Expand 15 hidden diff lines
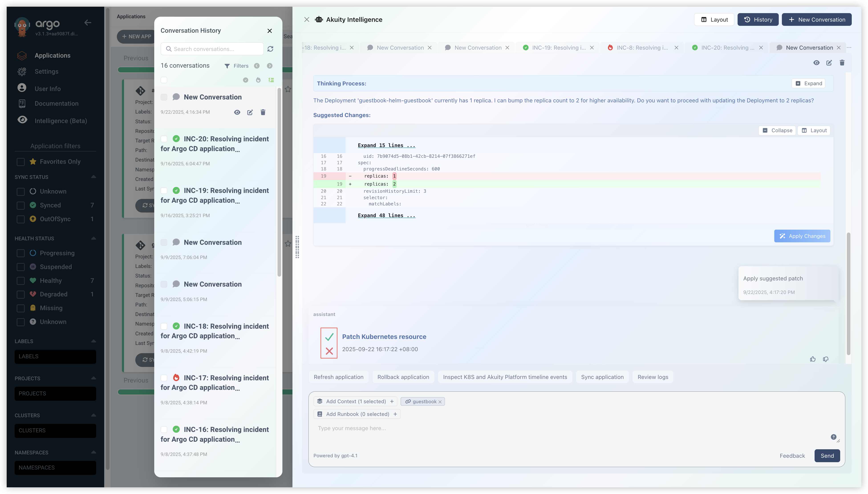The width and height of the screenshot is (868, 494). 386,145
